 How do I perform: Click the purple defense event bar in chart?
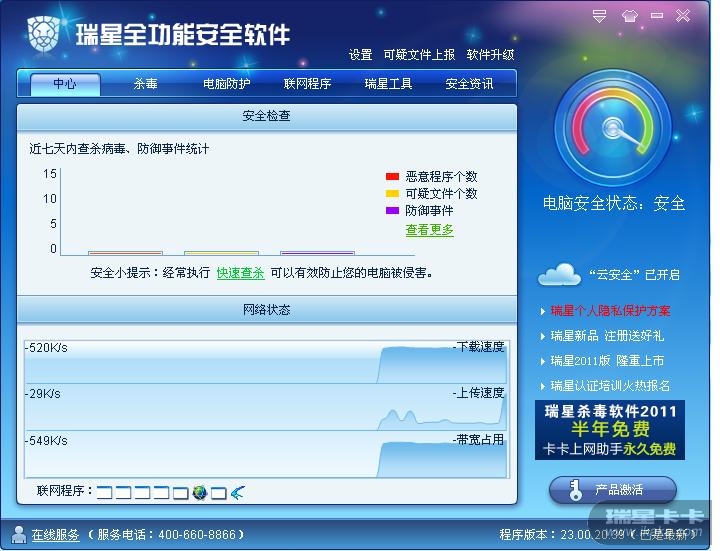coord(317,253)
